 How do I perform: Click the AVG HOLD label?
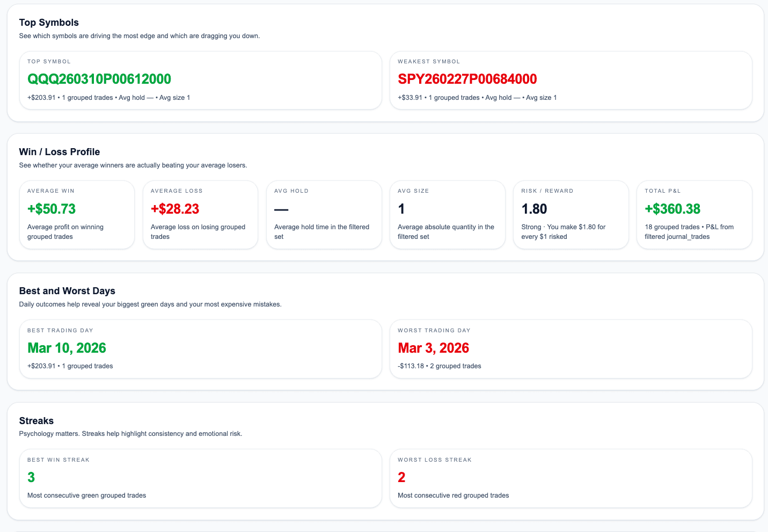click(291, 191)
